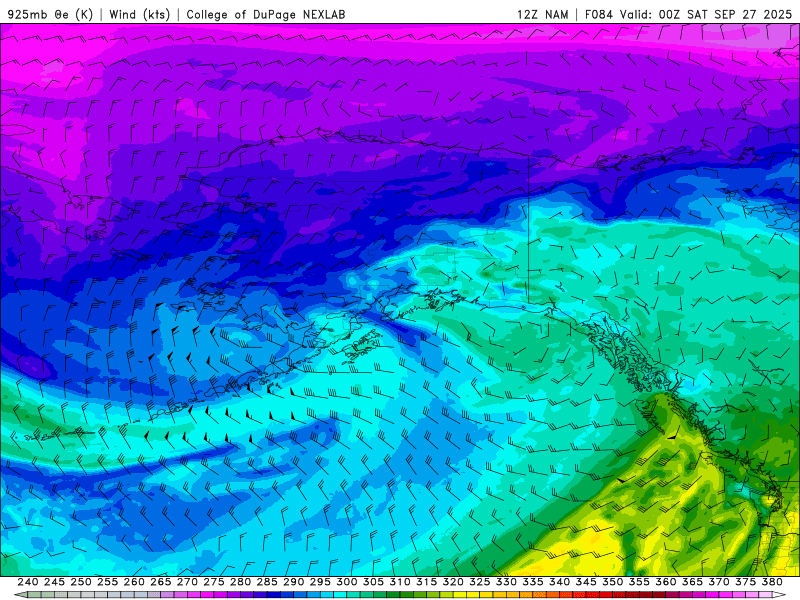Click the 320 theta-e scale value
Screen dimensions: 800x600
click(x=453, y=582)
